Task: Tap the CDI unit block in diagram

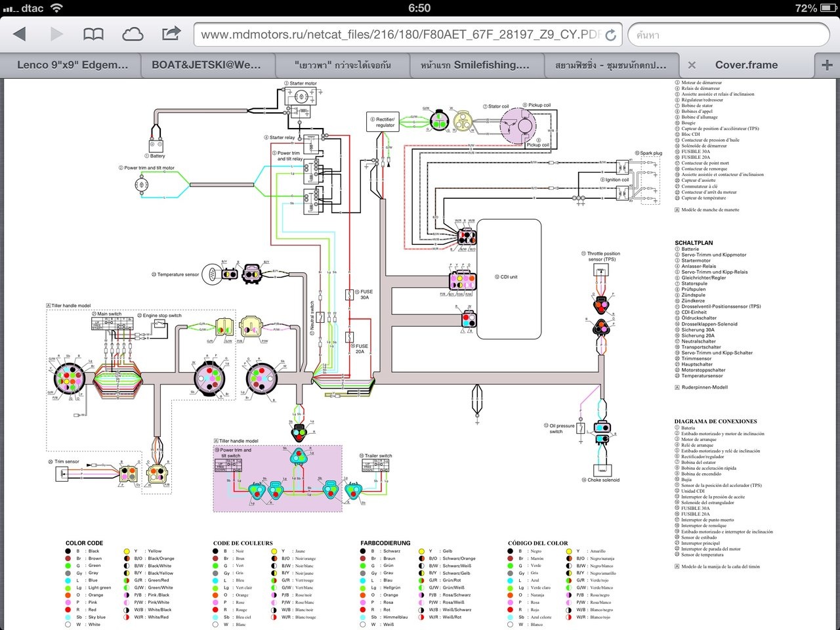Action: pyautogui.click(x=509, y=278)
